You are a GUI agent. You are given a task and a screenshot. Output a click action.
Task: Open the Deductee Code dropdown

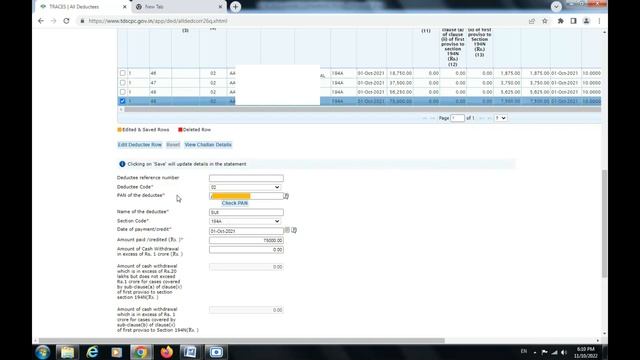[x=245, y=187]
